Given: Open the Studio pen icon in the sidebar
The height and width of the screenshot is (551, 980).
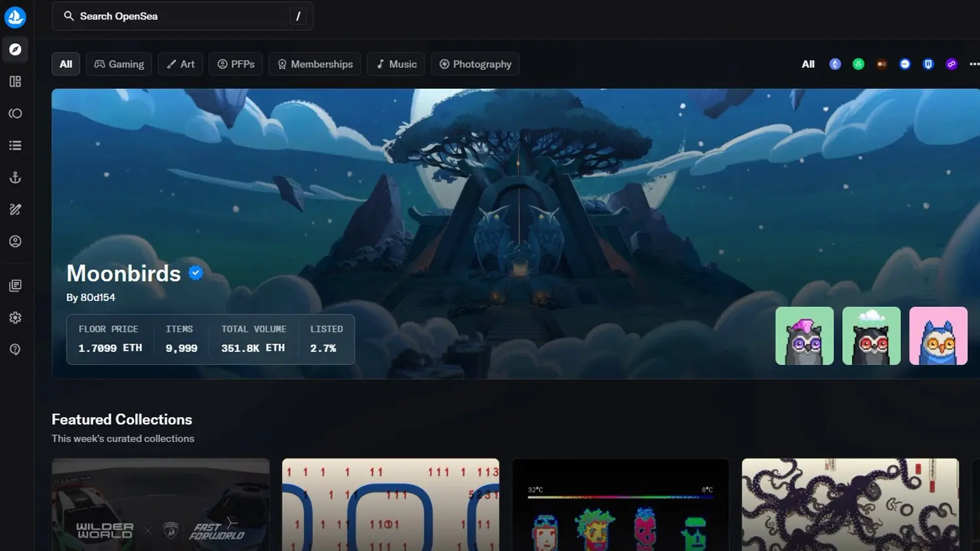Looking at the screenshot, I should 15,210.
